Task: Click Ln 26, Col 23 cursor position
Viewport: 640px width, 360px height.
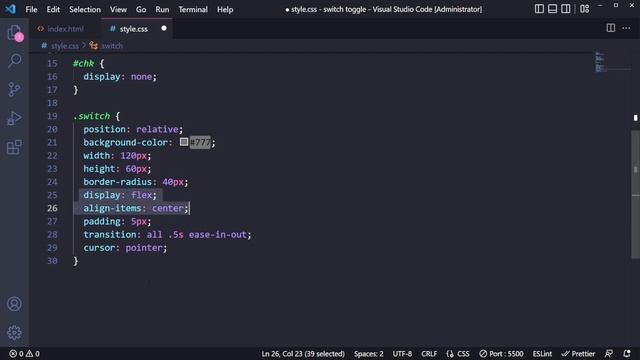Action: click(303, 354)
